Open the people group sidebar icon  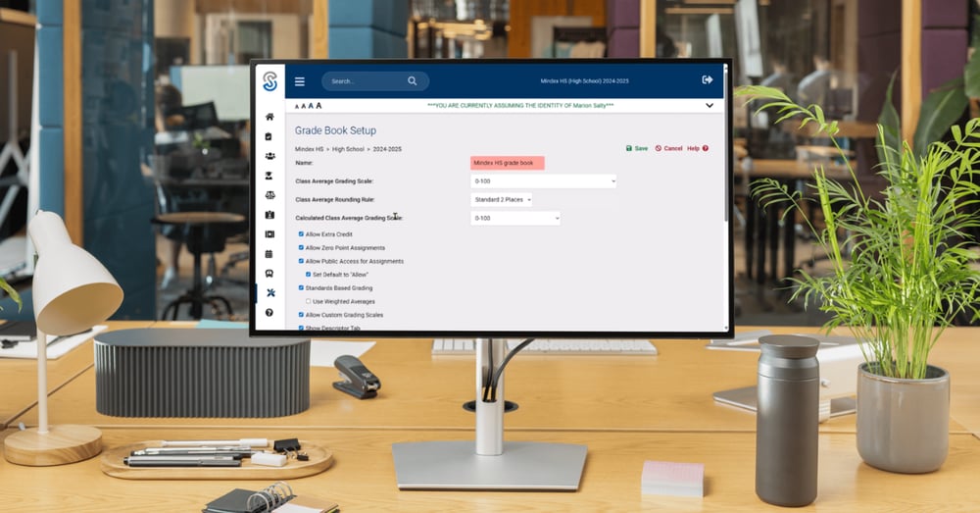click(x=269, y=156)
